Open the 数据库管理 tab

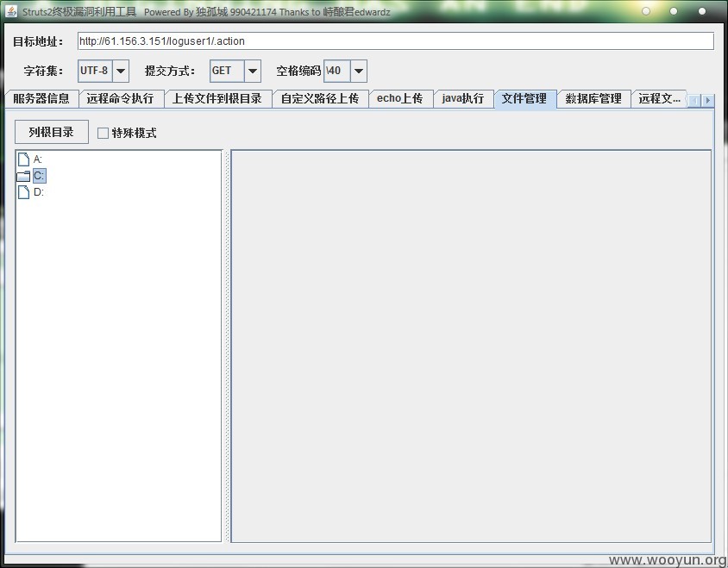[593, 98]
